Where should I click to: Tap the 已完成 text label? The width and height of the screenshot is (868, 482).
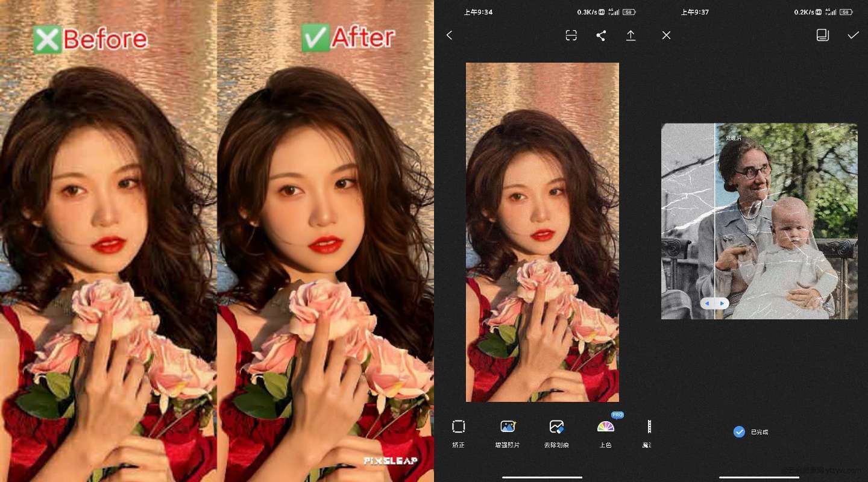(x=759, y=432)
